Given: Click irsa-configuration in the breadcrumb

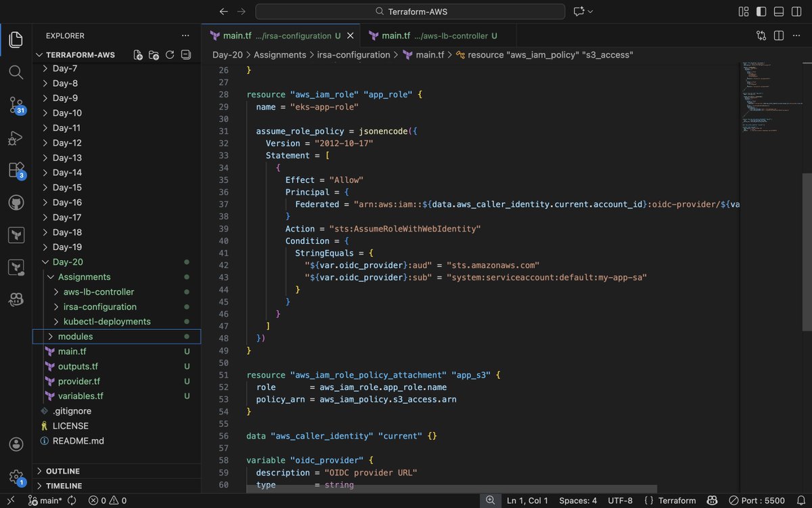Looking at the screenshot, I should (x=354, y=55).
